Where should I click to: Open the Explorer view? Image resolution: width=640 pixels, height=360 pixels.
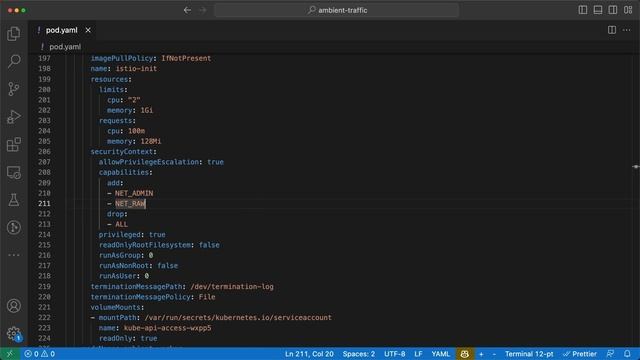[x=14, y=33]
